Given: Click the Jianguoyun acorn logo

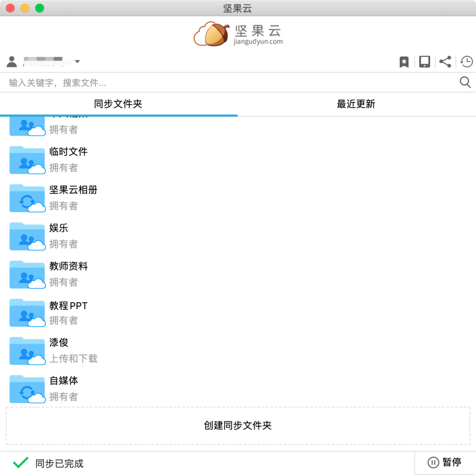Looking at the screenshot, I should pos(212,34).
